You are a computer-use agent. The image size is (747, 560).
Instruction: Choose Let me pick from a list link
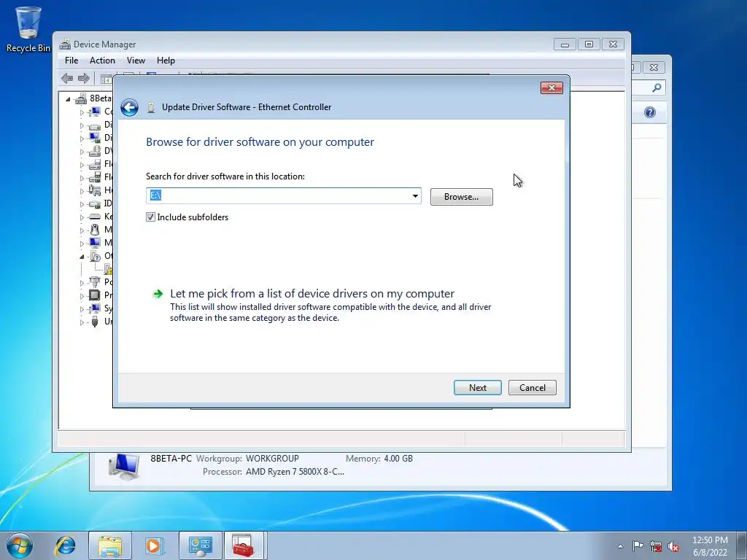(x=312, y=294)
